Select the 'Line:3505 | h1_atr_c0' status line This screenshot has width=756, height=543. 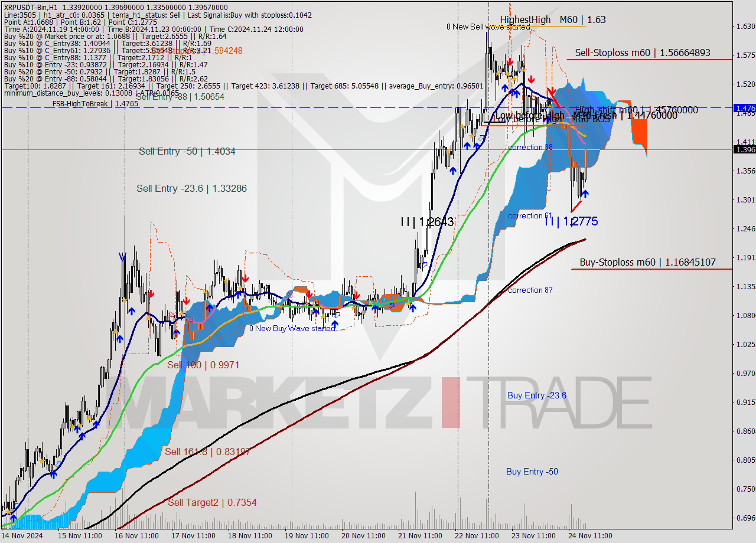pyautogui.click(x=158, y=15)
